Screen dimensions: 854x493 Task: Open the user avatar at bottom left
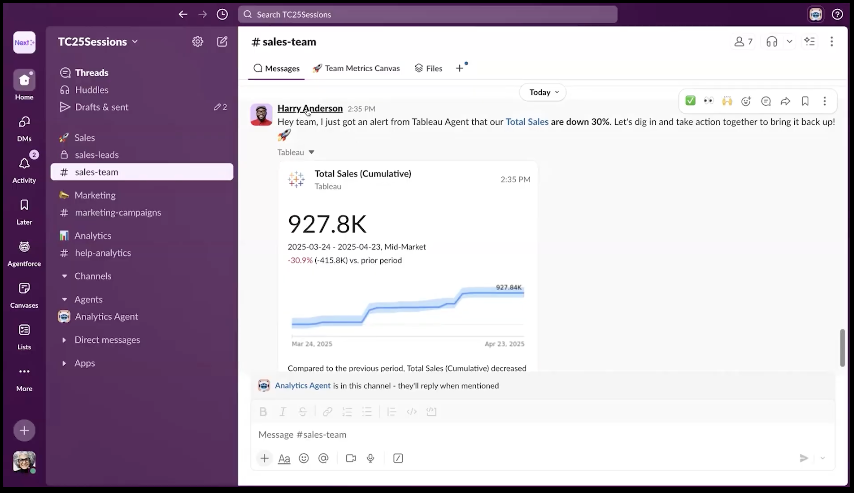(24, 462)
